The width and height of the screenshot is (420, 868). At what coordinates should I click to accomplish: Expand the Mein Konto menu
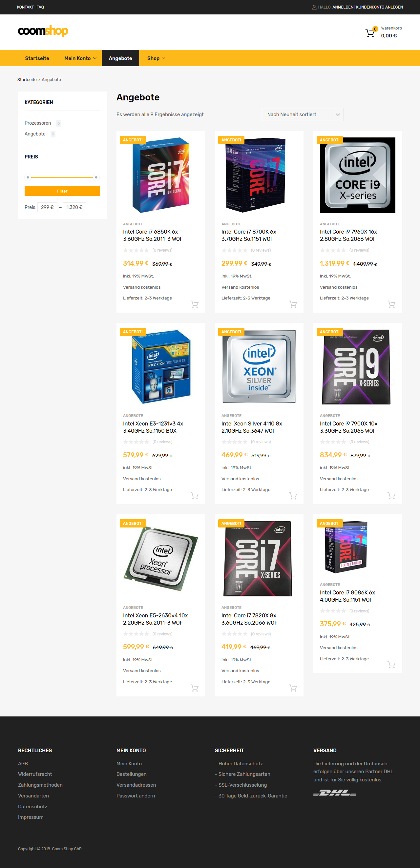coord(80,58)
